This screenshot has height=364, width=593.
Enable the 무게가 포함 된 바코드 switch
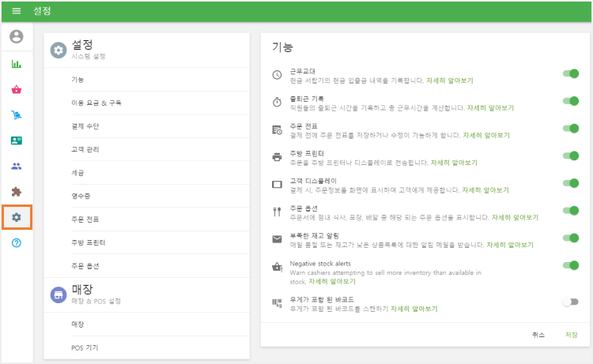pyautogui.click(x=570, y=302)
